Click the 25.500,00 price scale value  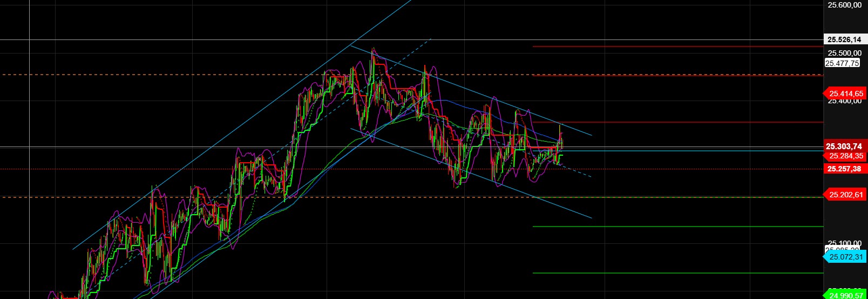[x=845, y=53]
